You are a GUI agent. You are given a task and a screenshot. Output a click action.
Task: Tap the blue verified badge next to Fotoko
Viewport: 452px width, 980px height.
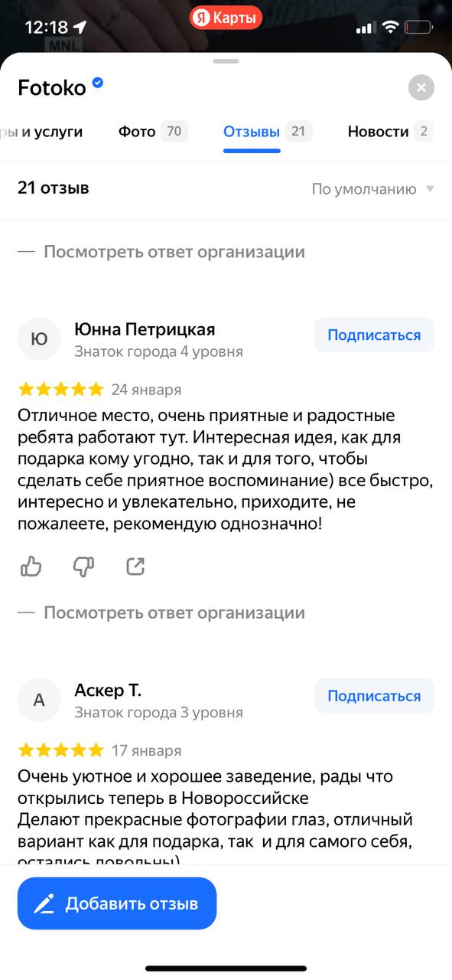tap(98, 83)
